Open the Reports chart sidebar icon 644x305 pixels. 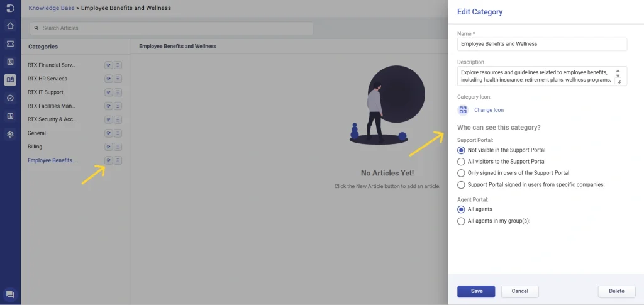pyautogui.click(x=10, y=116)
